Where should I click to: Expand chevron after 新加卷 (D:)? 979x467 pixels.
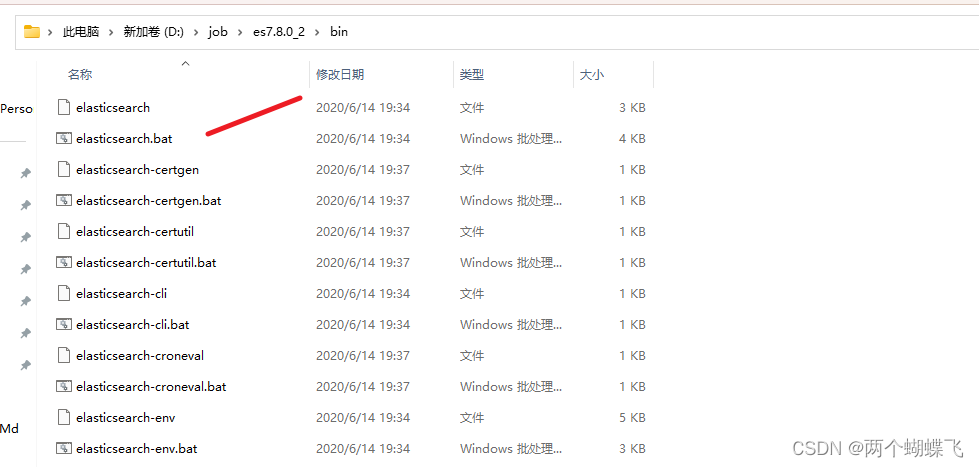(196, 32)
